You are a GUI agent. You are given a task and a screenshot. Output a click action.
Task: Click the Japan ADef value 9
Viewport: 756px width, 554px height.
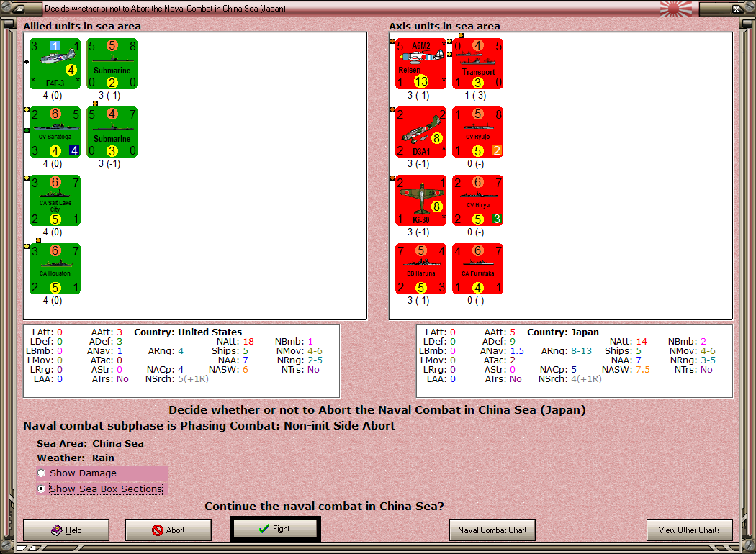coord(513,341)
